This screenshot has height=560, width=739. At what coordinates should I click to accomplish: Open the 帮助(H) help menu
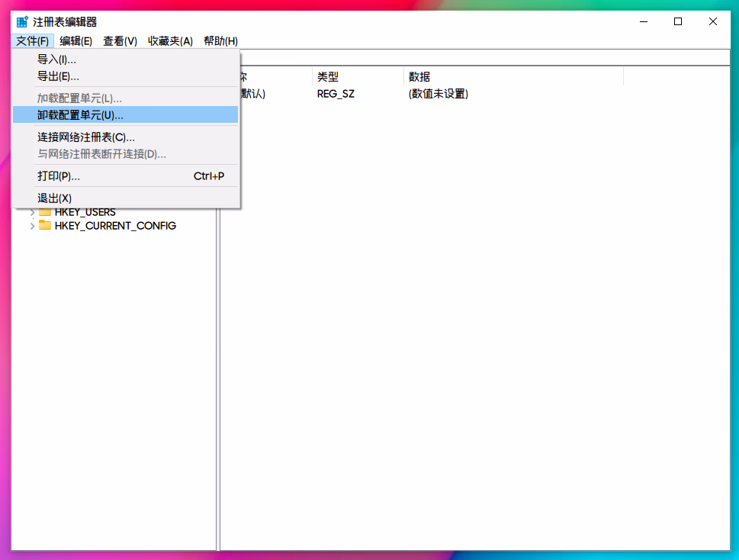click(x=220, y=41)
